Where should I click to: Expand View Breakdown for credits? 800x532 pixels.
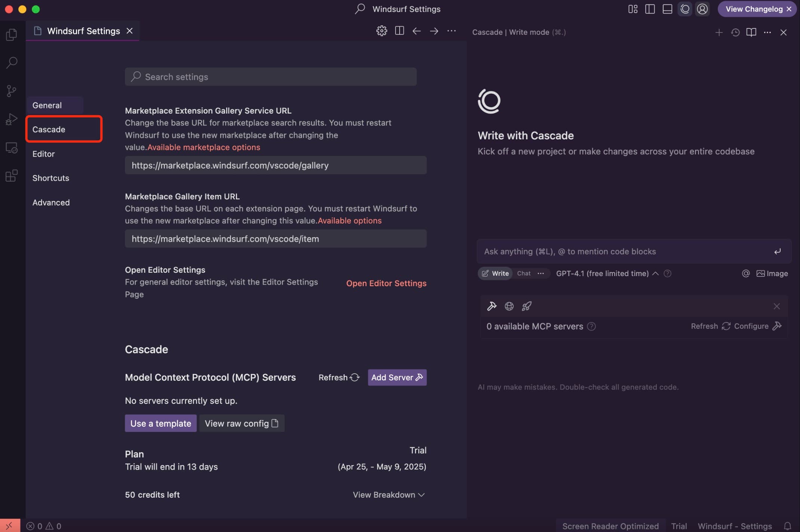point(388,495)
